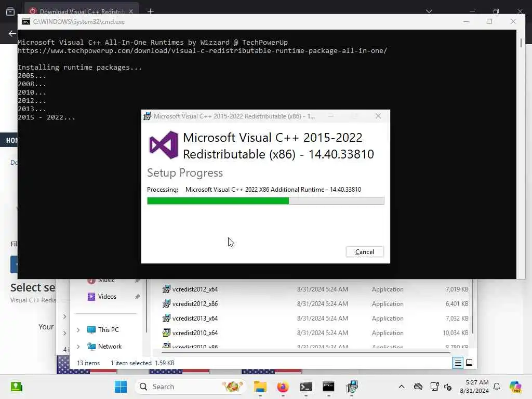
Task: Open Copilot preview from taskbar
Action: click(515, 387)
